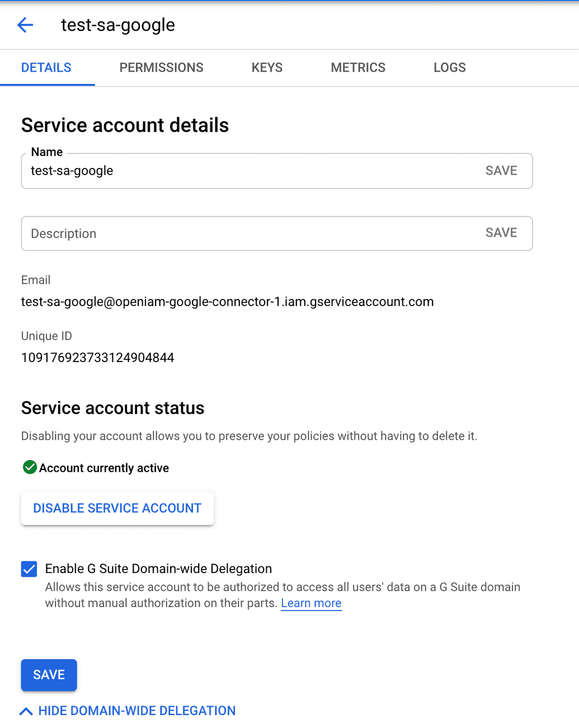The height and width of the screenshot is (728, 579).
Task: Uncheck Enable G Suite Domain-wide Delegation
Action: (x=29, y=569)
